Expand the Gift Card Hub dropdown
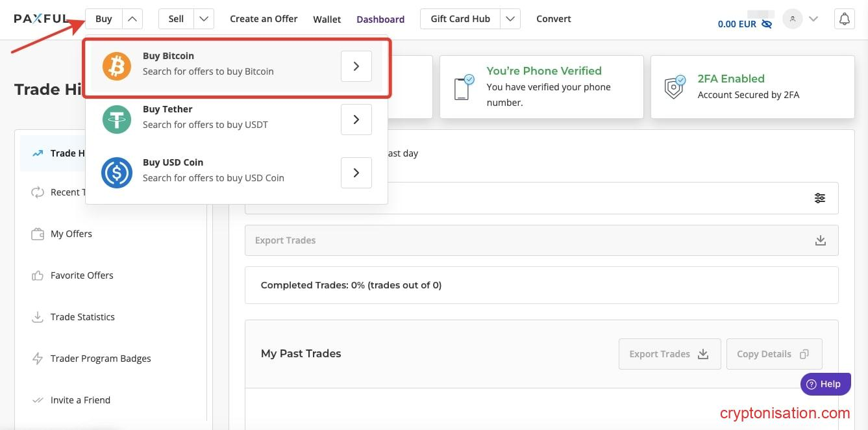868x430 pixels. pyautogui.click(x=511, y=19)
